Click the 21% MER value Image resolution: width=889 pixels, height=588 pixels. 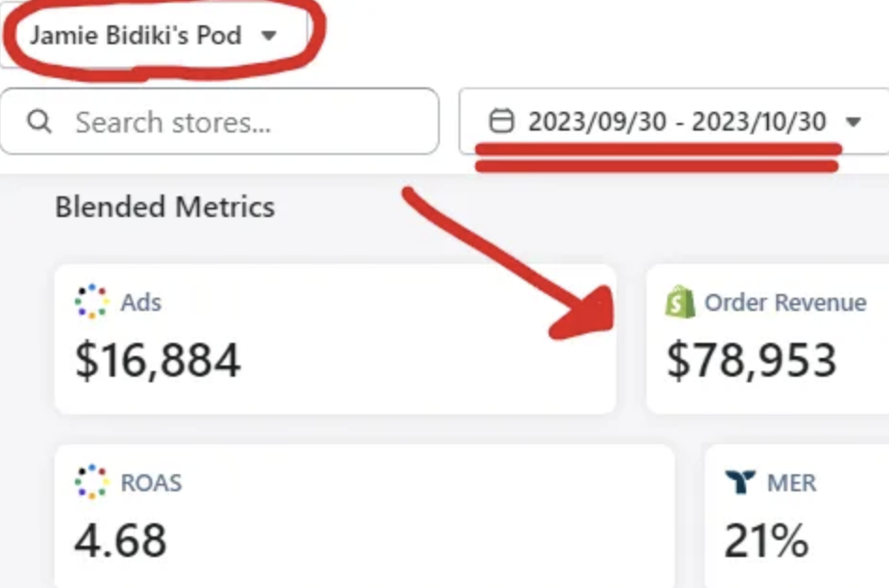coord(766,541)
